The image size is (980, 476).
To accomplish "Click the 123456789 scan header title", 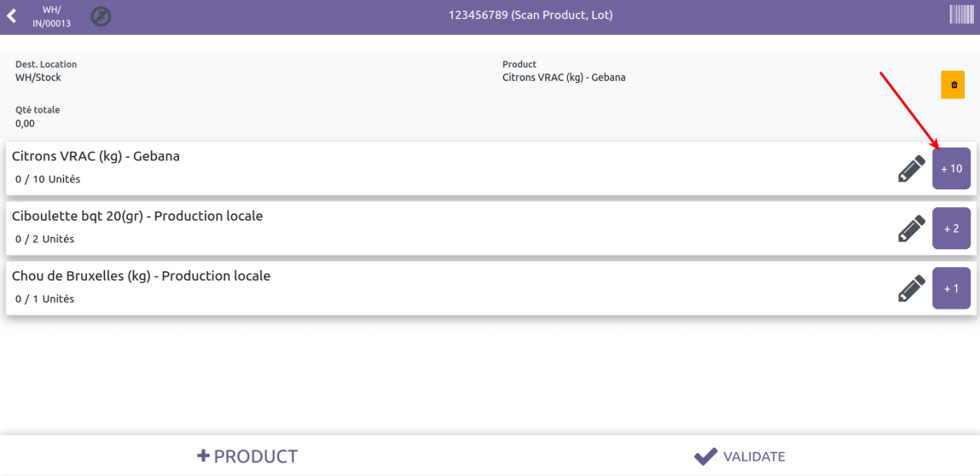I will (x=531, y=15).
